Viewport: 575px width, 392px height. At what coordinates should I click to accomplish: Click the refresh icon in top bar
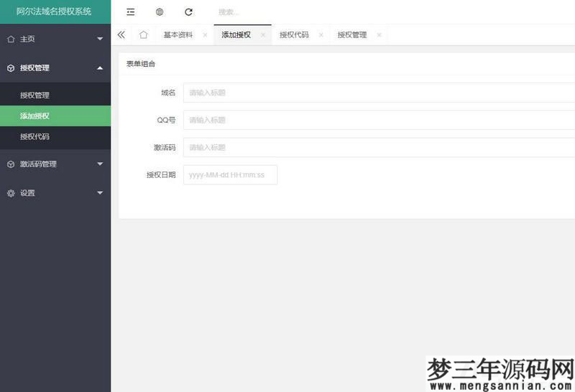pos(188,12)
